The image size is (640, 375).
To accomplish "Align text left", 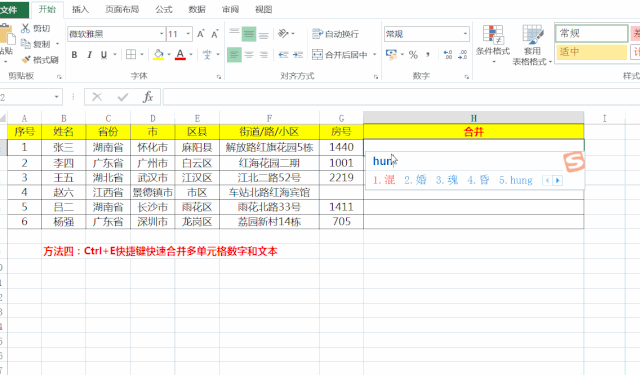I will tap(234, 54).
